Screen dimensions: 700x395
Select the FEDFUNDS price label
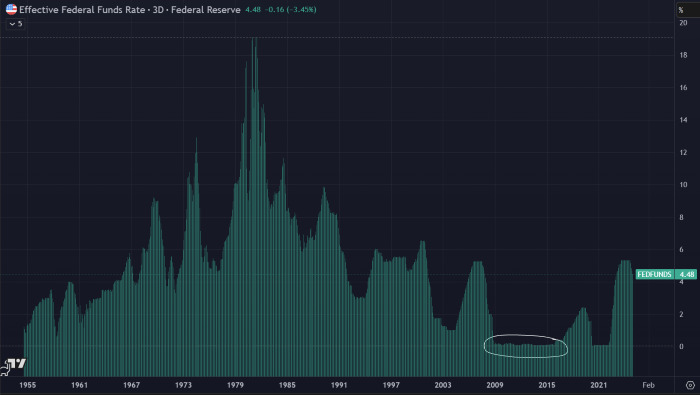click(x=654, y=274)
